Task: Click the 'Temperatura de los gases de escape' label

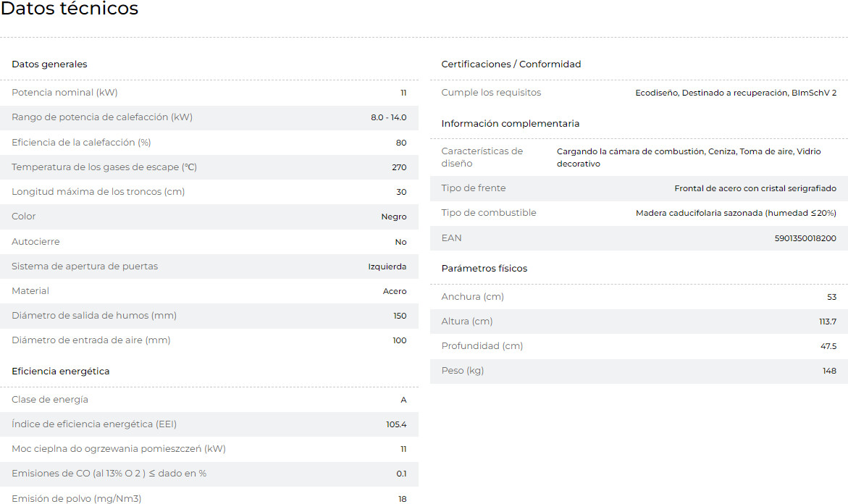Action: click(104, 167)
